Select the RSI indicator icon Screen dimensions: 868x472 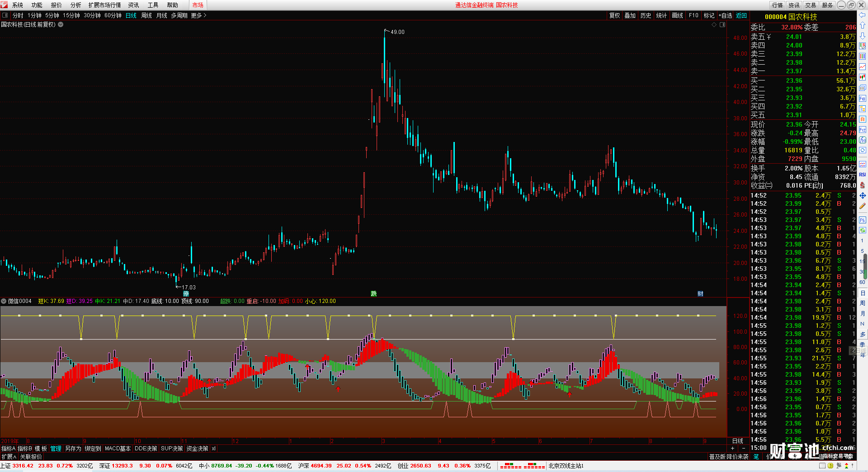[x=863, y=175]
